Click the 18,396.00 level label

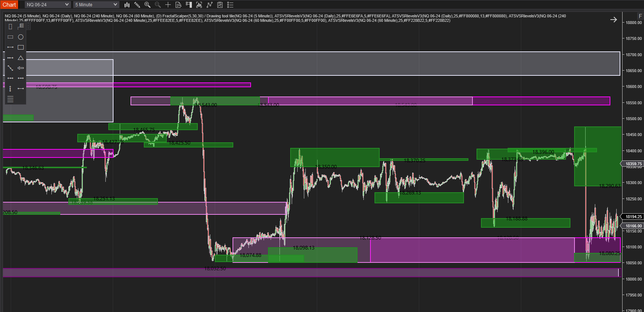pos(543,152)
